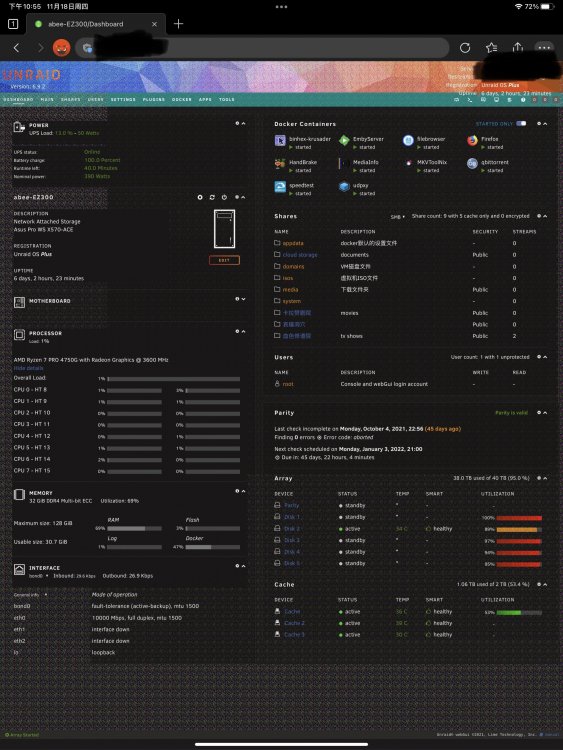563x750 pixels.
Task: Toggle the STARTED ONLY switch
Action: tap(521, 123)
